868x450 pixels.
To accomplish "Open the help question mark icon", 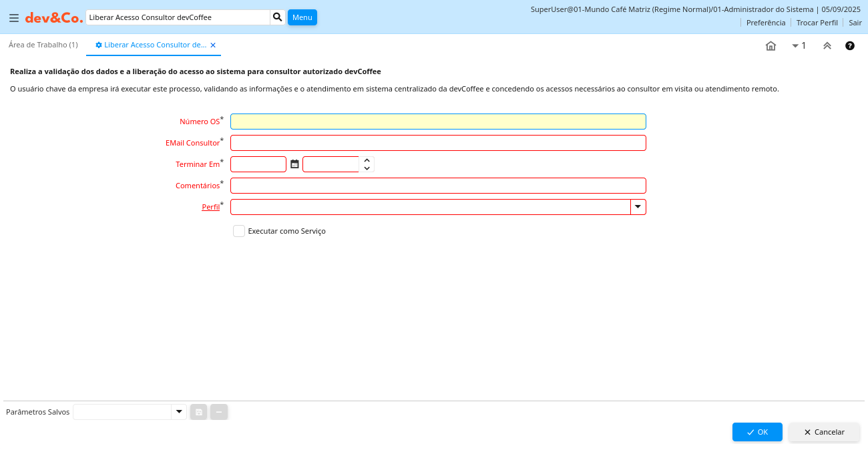I will click(x=850, y=45).
